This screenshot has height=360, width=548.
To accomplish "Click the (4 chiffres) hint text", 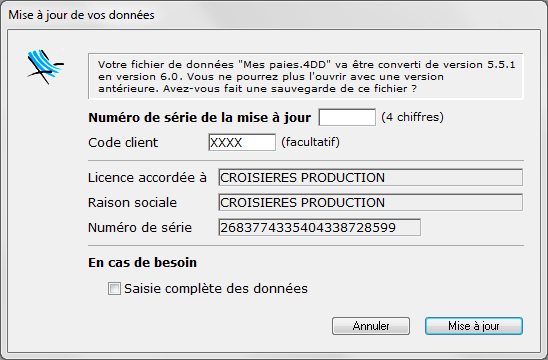I will pos(412,117).
